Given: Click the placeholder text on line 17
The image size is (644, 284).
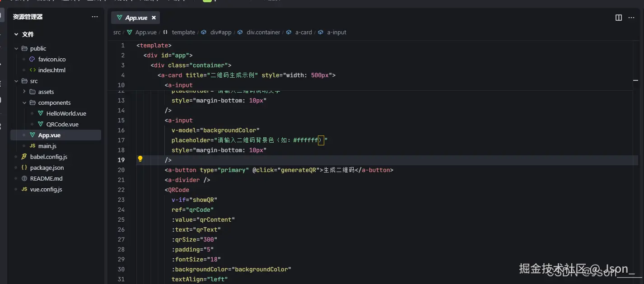Looking at the screenshot, I should (x=249, y=140).
